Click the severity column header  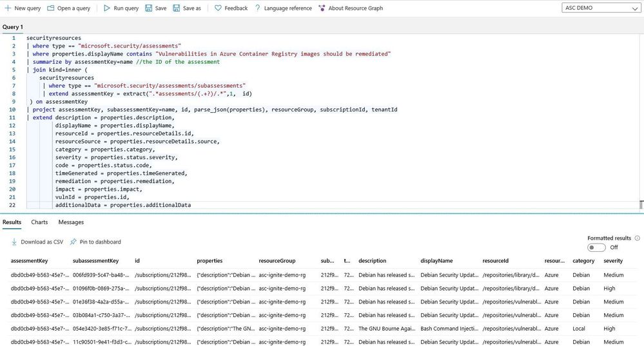pos(613,261)
